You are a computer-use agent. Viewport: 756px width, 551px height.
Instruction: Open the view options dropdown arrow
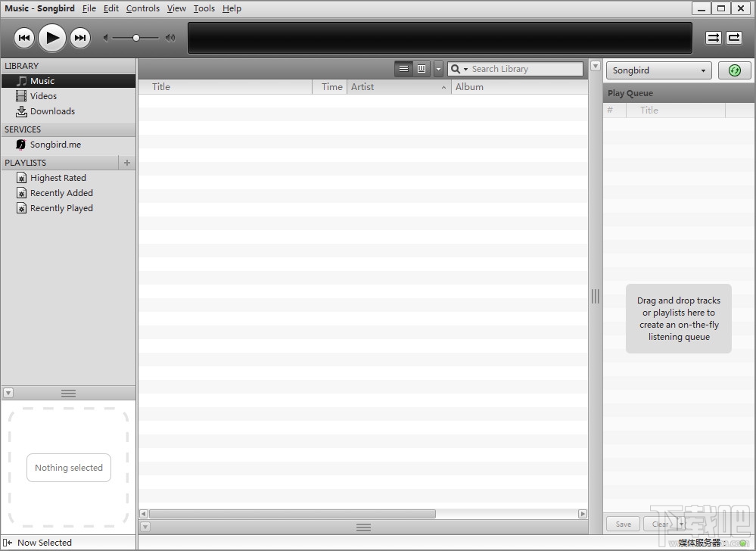coord(438,69)
